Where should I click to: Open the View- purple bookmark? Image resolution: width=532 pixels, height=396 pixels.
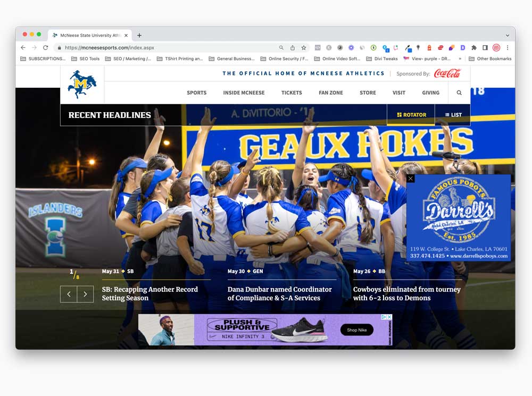(427, 58)
